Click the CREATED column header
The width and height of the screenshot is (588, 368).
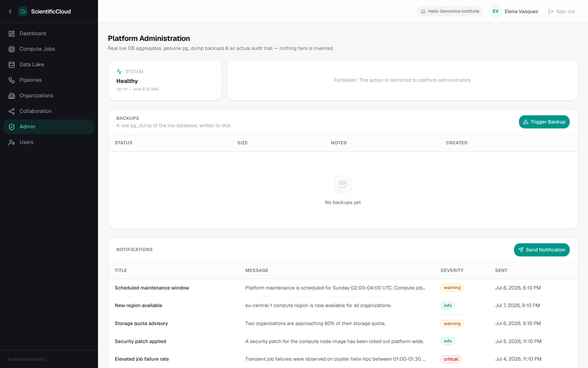pos(457,143)
